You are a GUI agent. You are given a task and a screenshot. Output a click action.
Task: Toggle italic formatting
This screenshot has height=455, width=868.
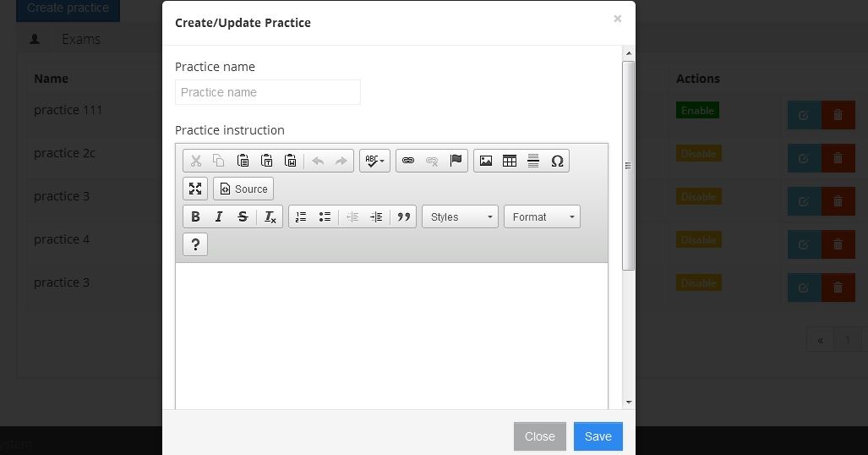pyautogui.click(x=219, y=217)
